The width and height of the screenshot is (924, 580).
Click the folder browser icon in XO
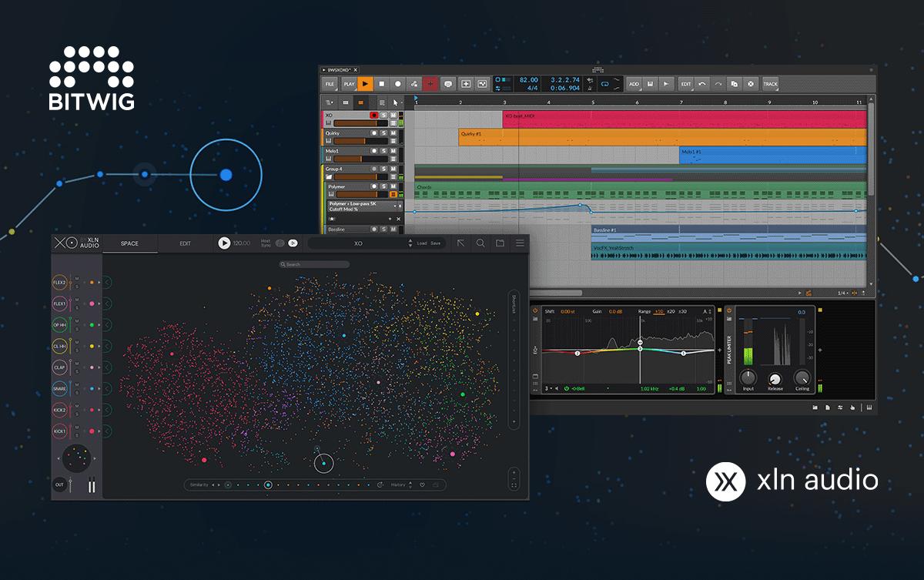(x=500, y=243)
